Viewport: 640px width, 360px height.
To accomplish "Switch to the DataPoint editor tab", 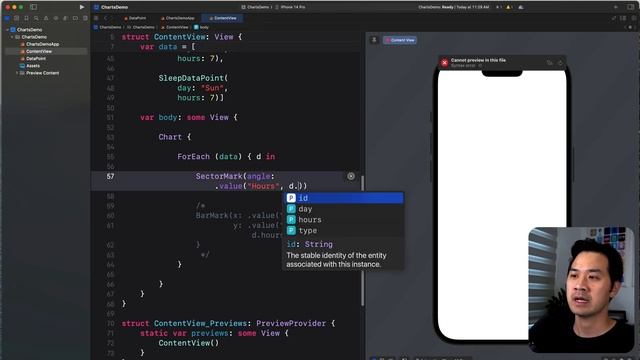I will coord(135,18).
